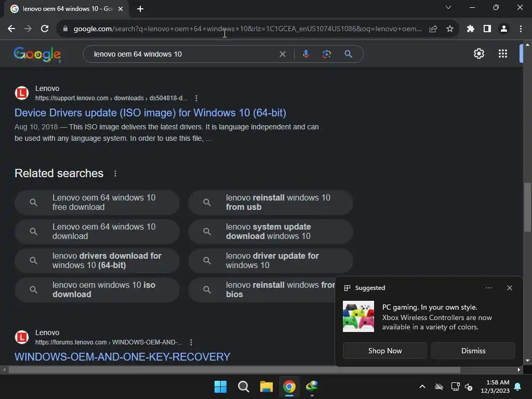Bookmark this tab with star icon
532x399 pixels.
tap(450, 29)
